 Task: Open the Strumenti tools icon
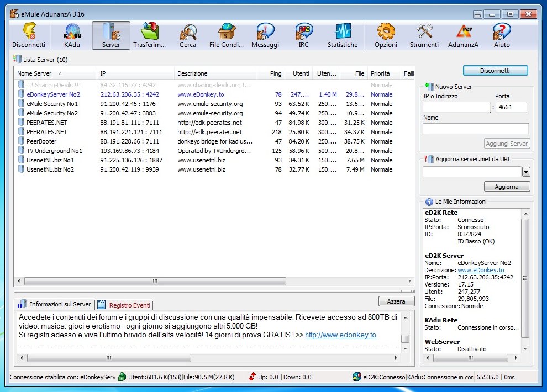click(x=424, y=35)
